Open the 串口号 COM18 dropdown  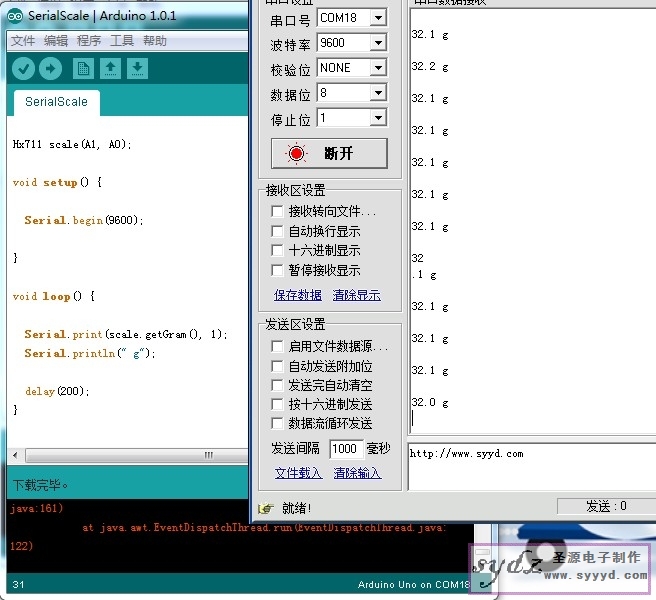pyautogui.click(x=378, y=18)
